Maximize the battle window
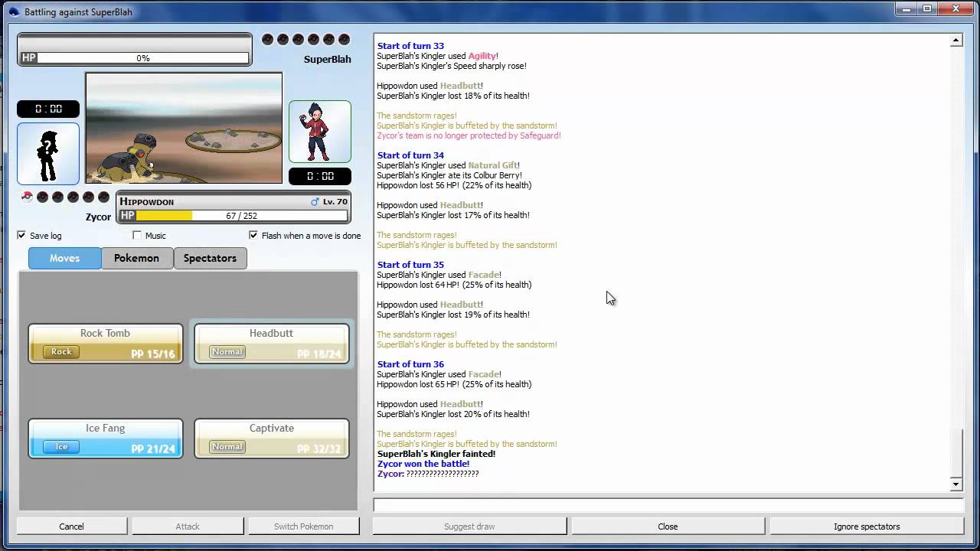 tap(927, 8)
